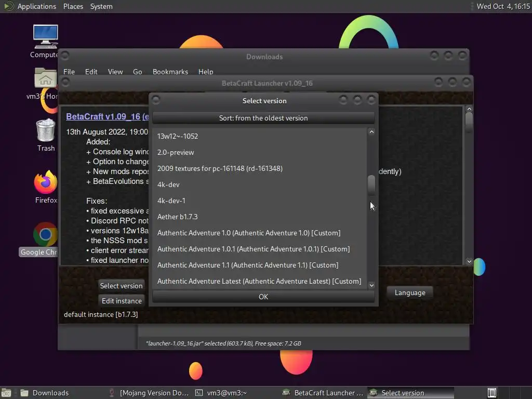Click the Edit instance button
The image size is (532, 399).
[x=122, y=301]
